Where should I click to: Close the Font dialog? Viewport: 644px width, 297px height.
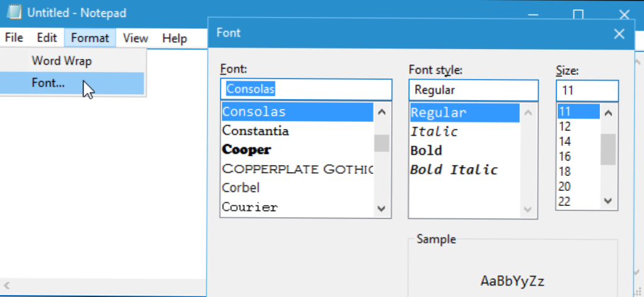pyautogui.click(x=619, y=33)
